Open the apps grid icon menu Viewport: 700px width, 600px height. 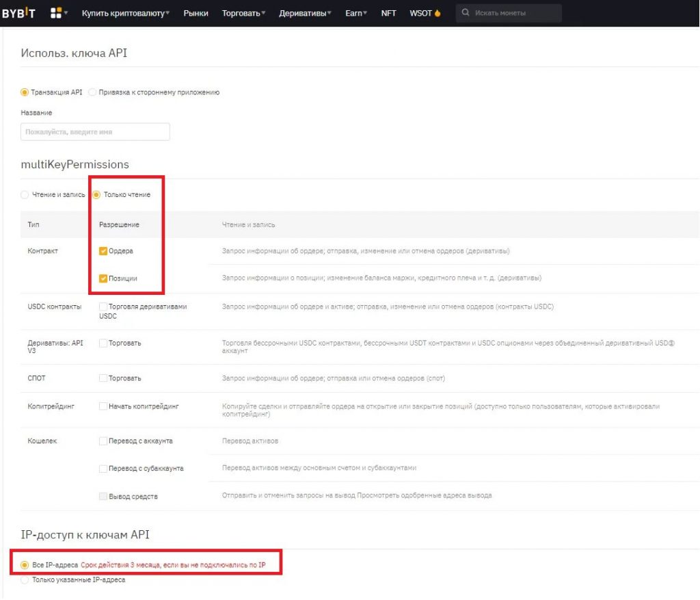57,13
